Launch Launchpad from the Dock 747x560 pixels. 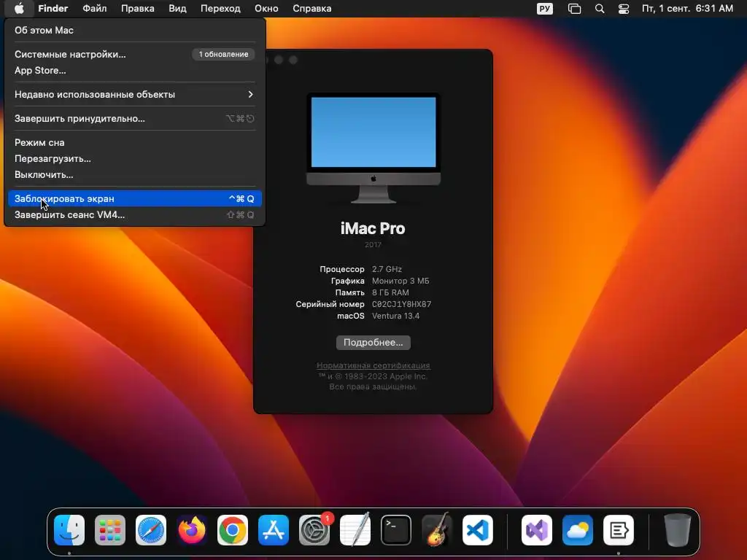coord(110,529)
